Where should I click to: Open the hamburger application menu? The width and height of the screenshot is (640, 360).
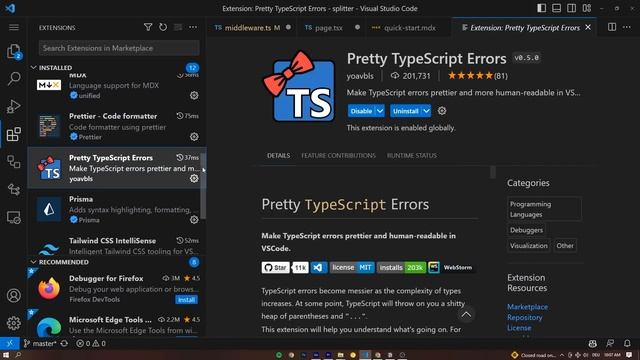[x=13, y=27]
